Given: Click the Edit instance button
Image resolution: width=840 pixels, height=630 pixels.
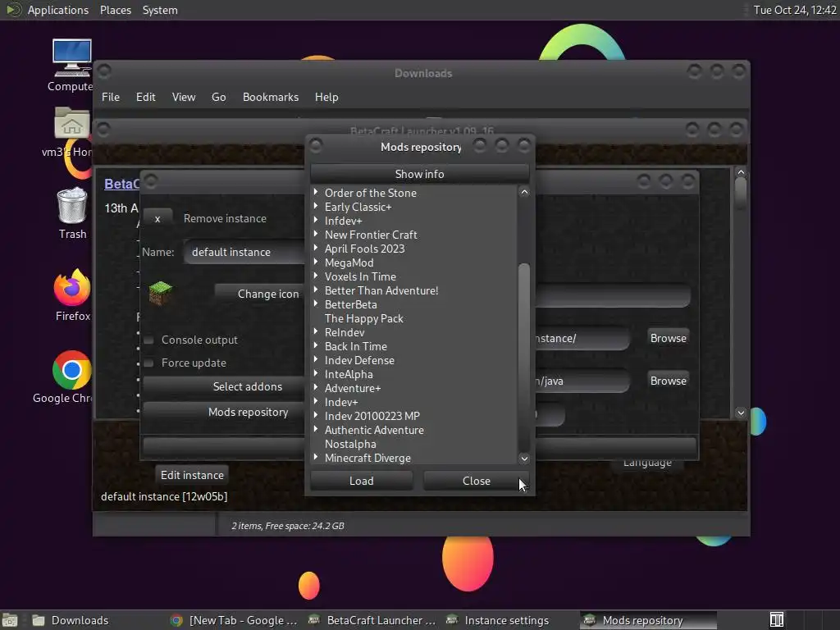Looking at the screenshot, I should (192, 475).
